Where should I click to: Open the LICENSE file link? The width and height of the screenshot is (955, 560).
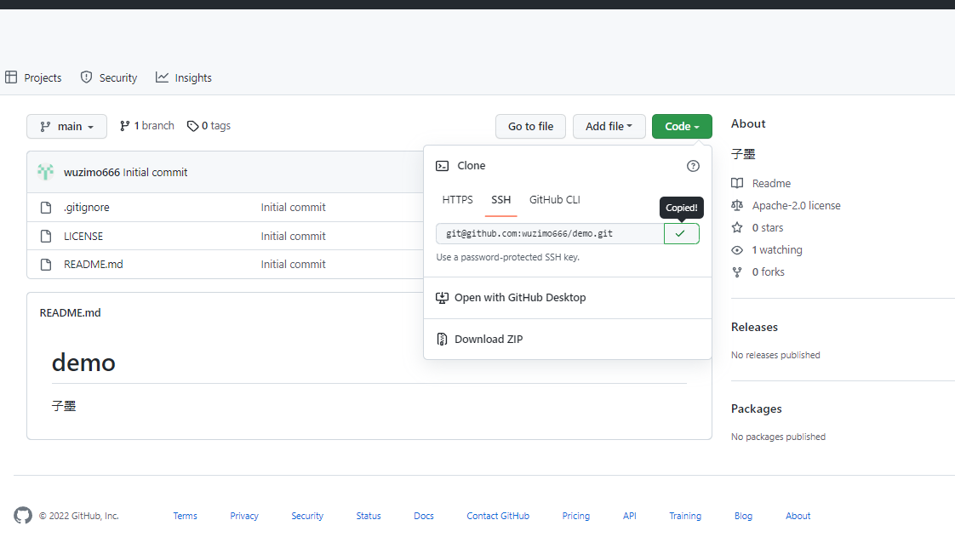(83, 236)
